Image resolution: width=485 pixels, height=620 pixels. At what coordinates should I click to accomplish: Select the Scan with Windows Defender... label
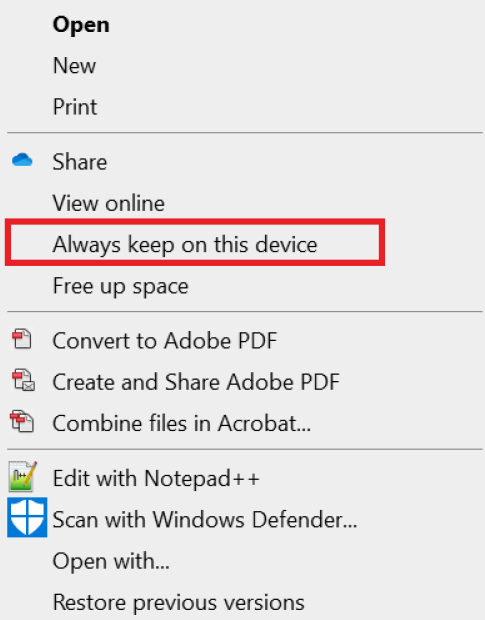pyautogui.click(x=205, y=520)
